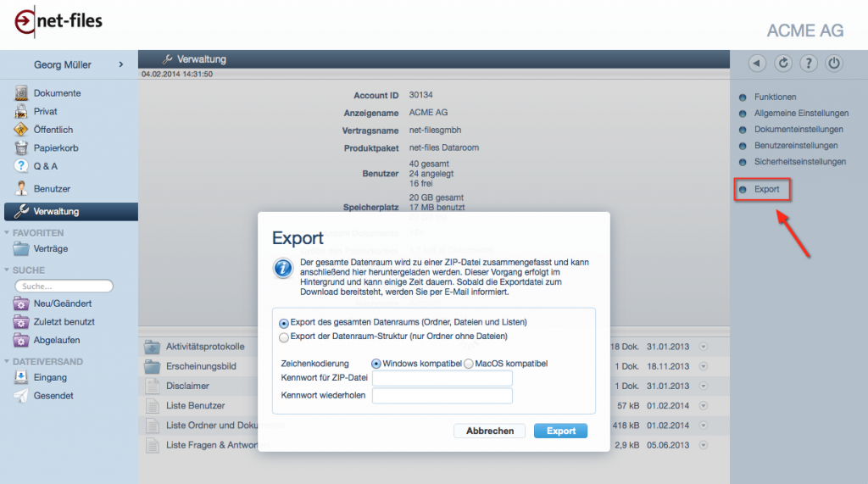868x484 pixels.
Task: Click the blue Export button
Action: (560, 431)
